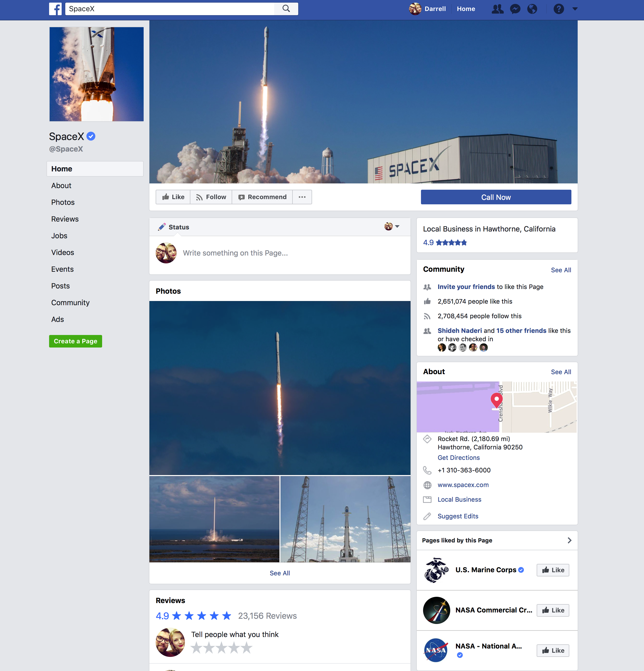The image size is (644, 671).
Task: Click the Get Directions link
Action: 459,458
